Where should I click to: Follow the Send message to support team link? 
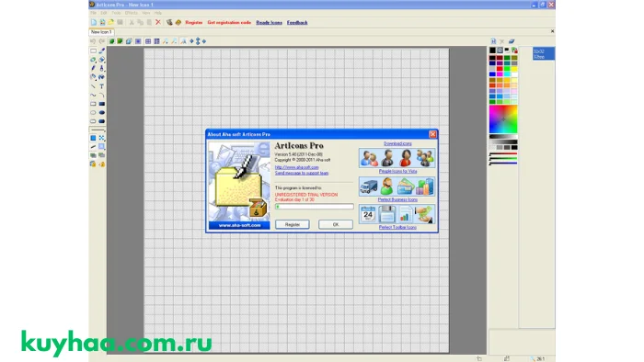coord(302,173)
